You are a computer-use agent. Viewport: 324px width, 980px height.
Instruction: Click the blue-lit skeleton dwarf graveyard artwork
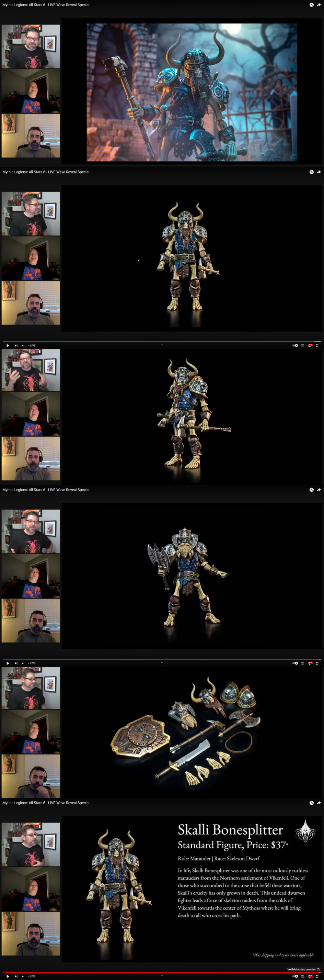pos(192,93)
